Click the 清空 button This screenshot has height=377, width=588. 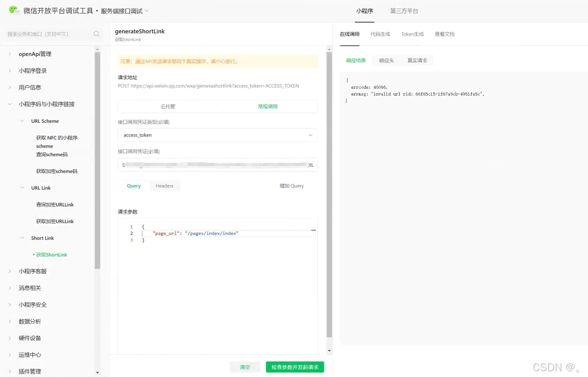(245, 367)
